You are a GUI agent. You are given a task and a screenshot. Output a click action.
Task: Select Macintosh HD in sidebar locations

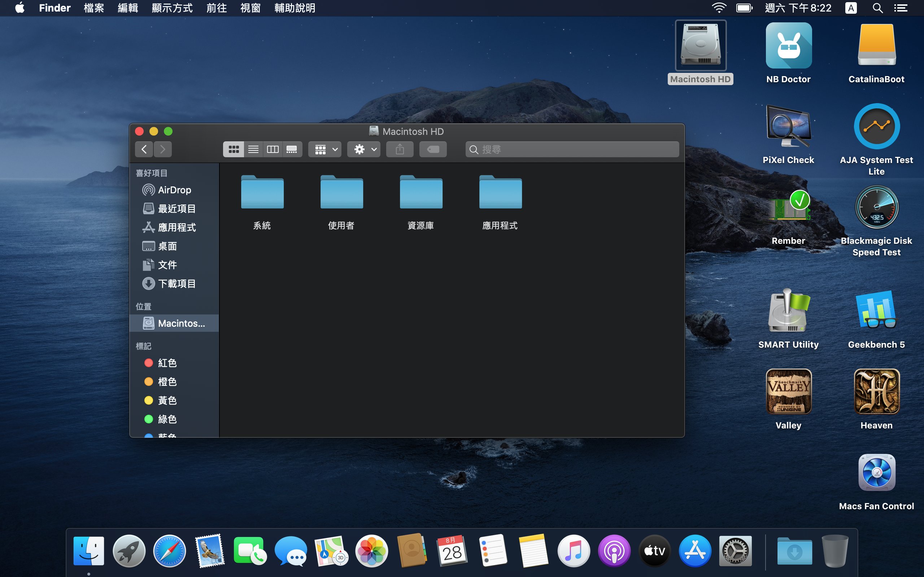click(181, 323)
